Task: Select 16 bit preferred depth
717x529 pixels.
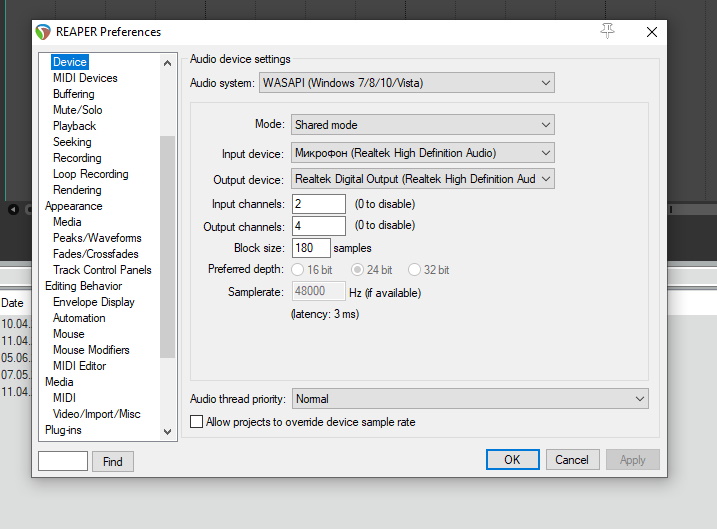Action: point(298,270)
